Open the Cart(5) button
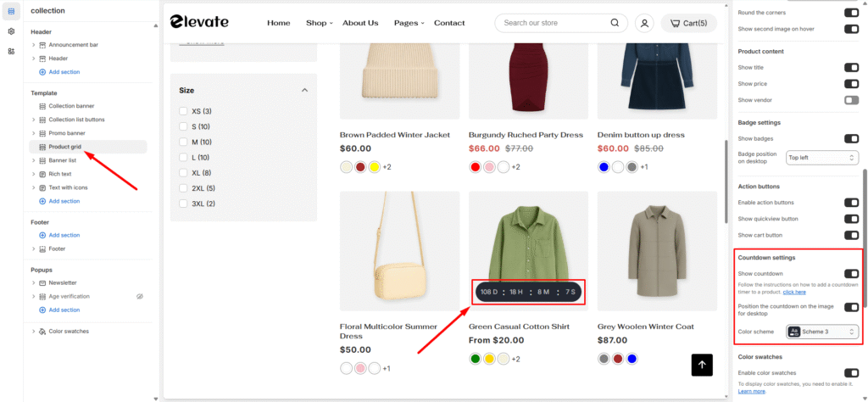Image resolution: width=868 pixels, height=402 pixels. pyautogui.click(x=688, y=23)
